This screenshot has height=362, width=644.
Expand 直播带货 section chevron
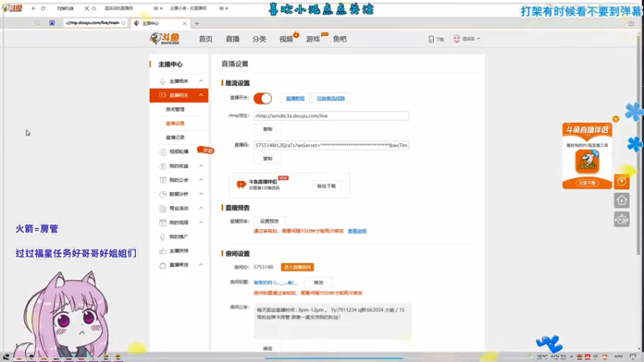click(x=201, y=265)
